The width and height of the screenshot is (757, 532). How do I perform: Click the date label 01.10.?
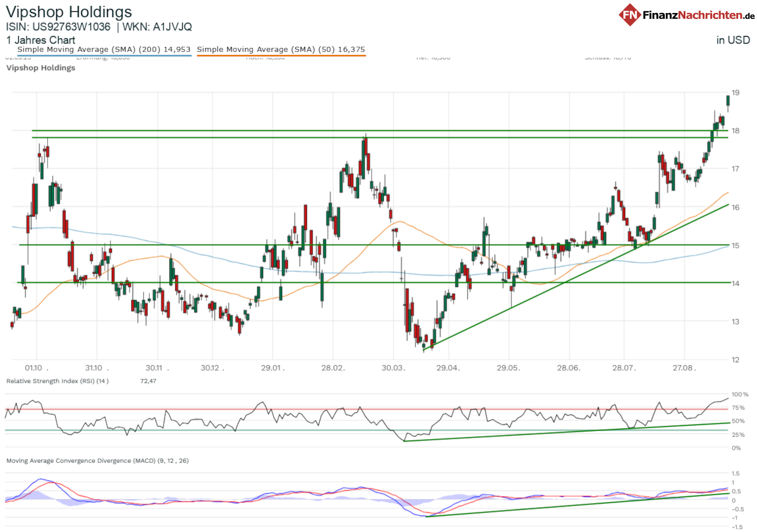[x=38, y=367]
